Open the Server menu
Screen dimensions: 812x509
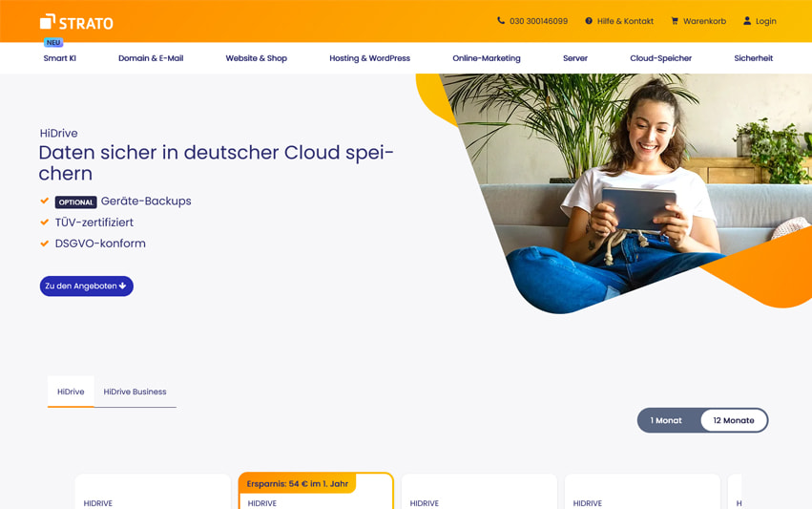tap(575, 58)
